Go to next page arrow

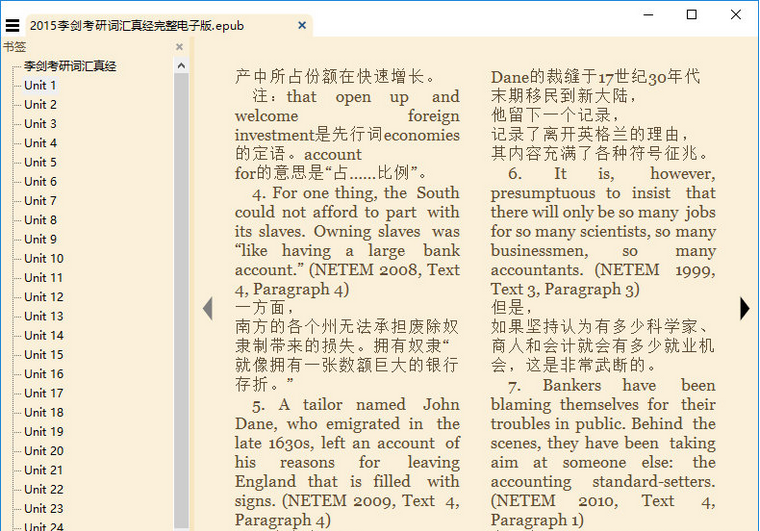click(x=744, y=309)
